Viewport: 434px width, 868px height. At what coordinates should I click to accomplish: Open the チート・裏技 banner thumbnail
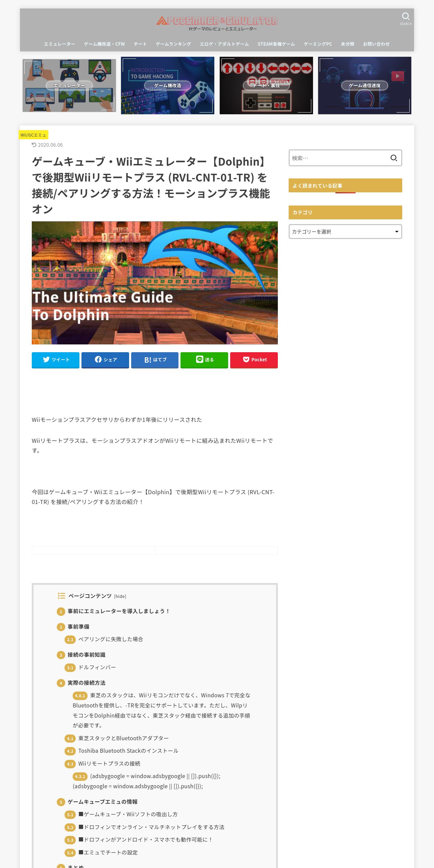tap(266, 86)
